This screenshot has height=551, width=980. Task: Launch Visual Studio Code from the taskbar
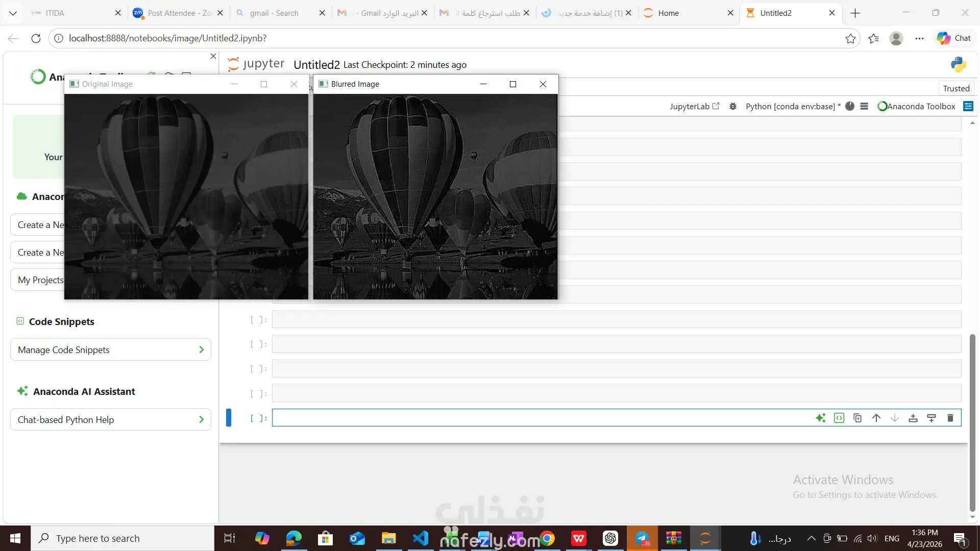coord(421,538)
